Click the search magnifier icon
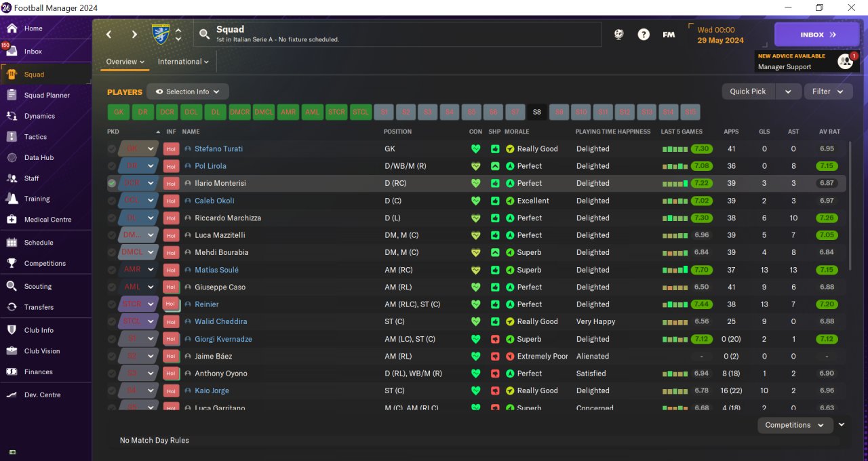 pyautogui.click(x=205, y=35)
